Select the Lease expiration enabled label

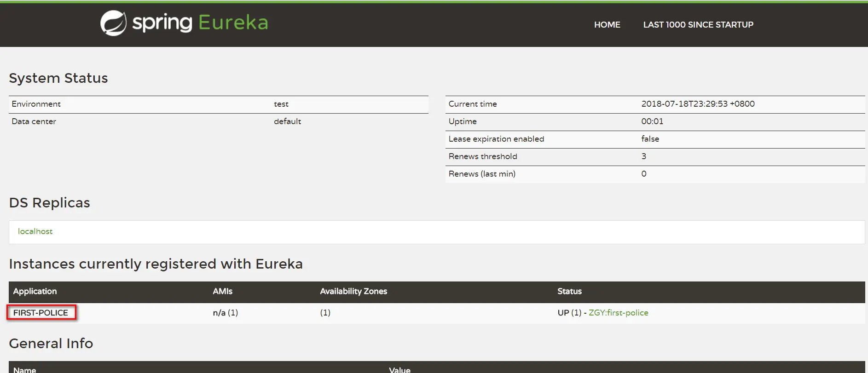coord(496,139)
